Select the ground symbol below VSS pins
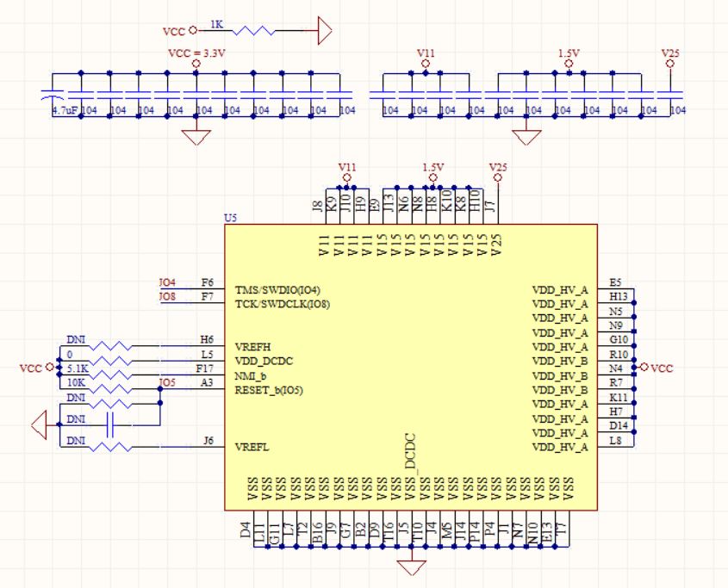This screenshot has width=728, height=588. point(411,568)
